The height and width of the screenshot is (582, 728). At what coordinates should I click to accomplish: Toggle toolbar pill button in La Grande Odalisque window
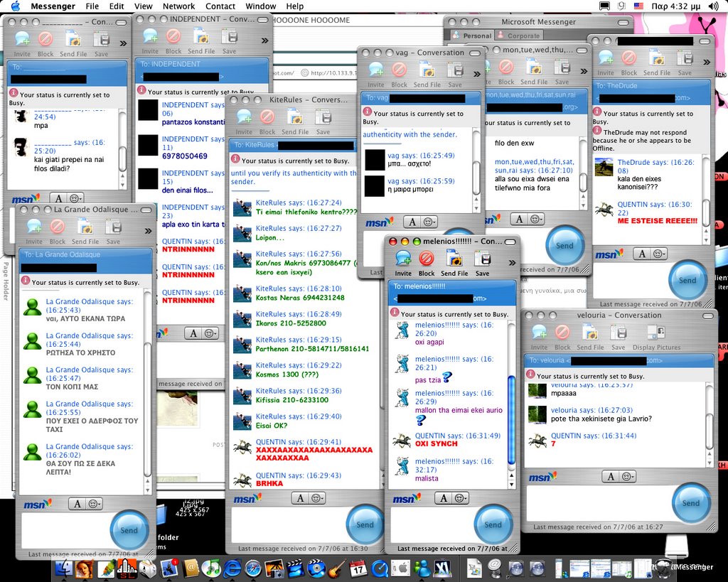pyautogui.click(x=146, y=210)
